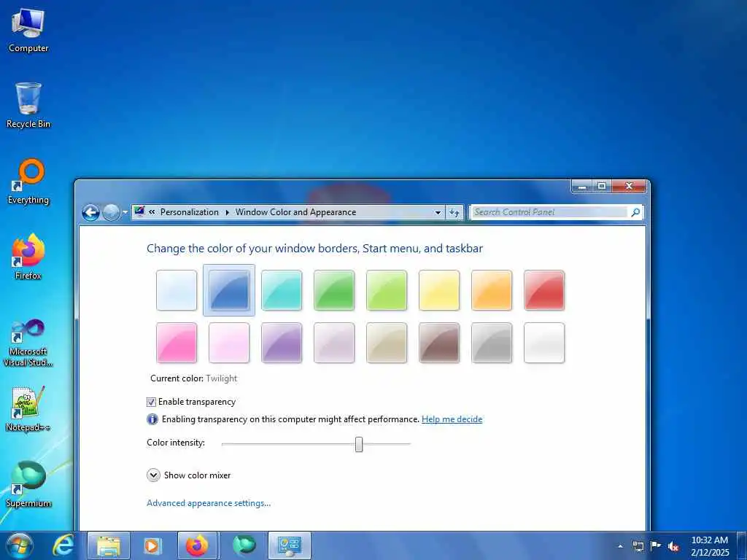Viewport: 747px width, 560px height.
Task: Select the Firefox desktop shortcut
Action: (28, 256)
